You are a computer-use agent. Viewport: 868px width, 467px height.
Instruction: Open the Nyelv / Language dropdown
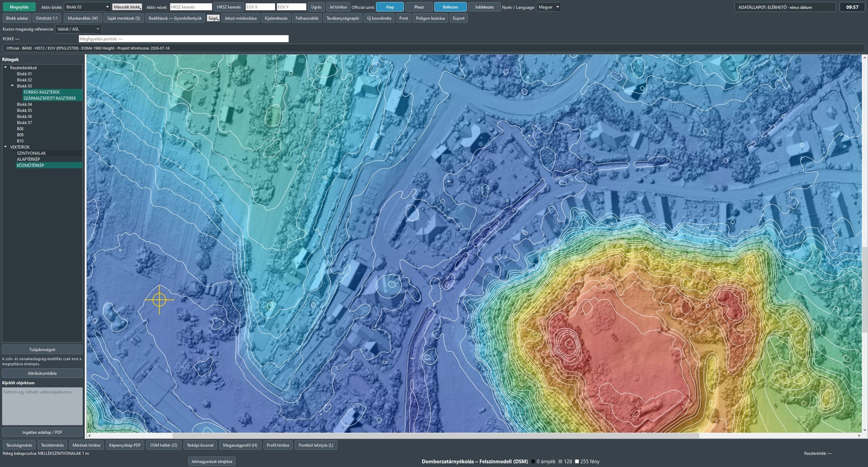pyautogui.click(x=548, y=7)
